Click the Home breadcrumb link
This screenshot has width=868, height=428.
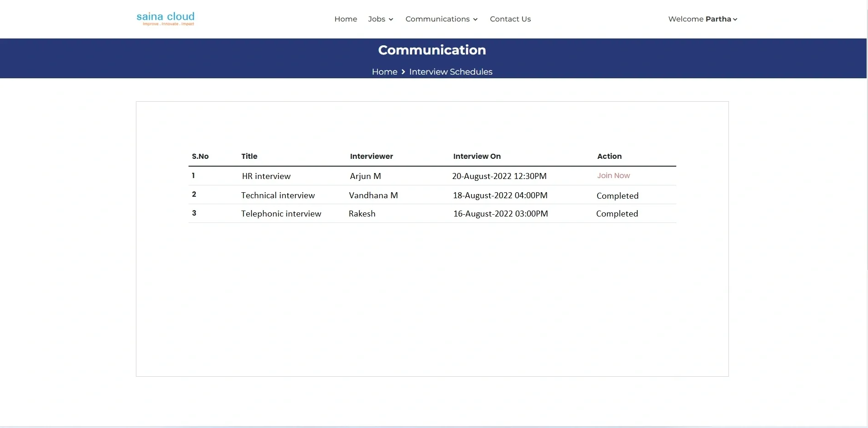[x=384, y=72]
